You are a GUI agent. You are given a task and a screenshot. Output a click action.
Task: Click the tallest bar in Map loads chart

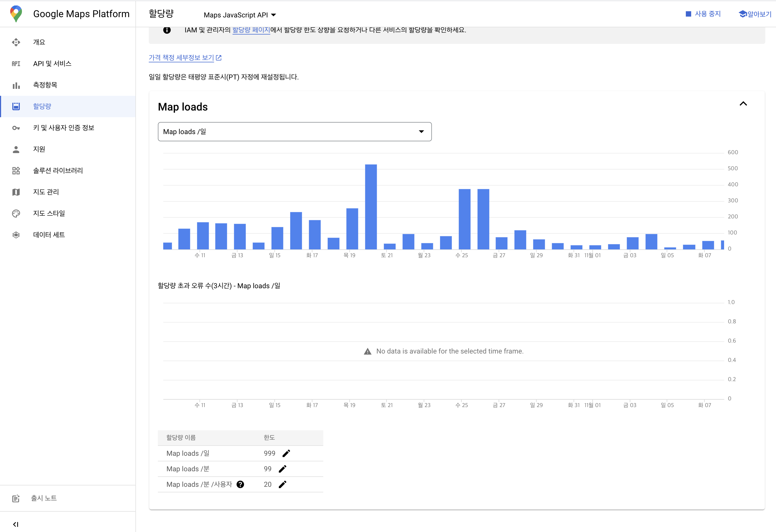pyautogui.click(x=371, y=207)
